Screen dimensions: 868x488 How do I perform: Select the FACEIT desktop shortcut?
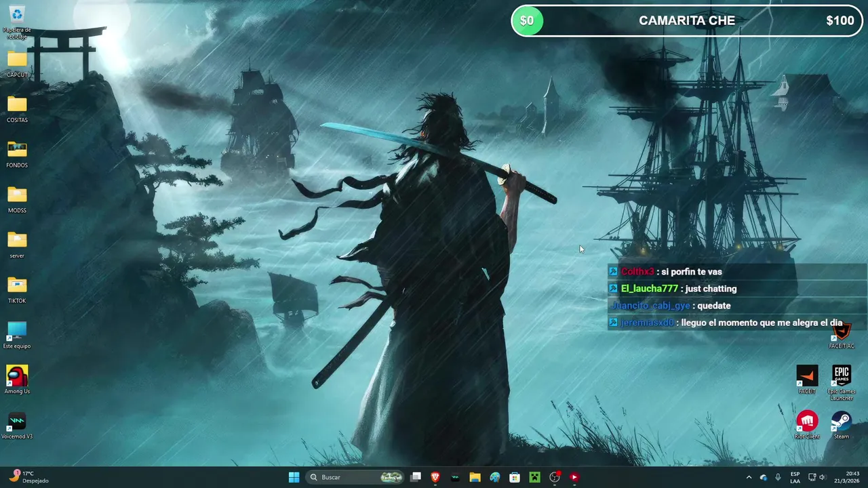tap(807, 380)
